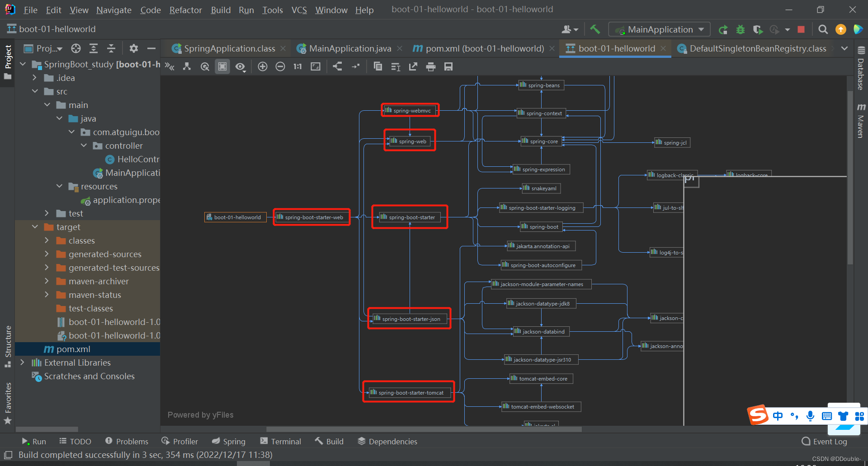Image resolution: width=868 pixels, height=466 pixels.
Task: Print the diagram using printer icon
Action: click(431, 66)
